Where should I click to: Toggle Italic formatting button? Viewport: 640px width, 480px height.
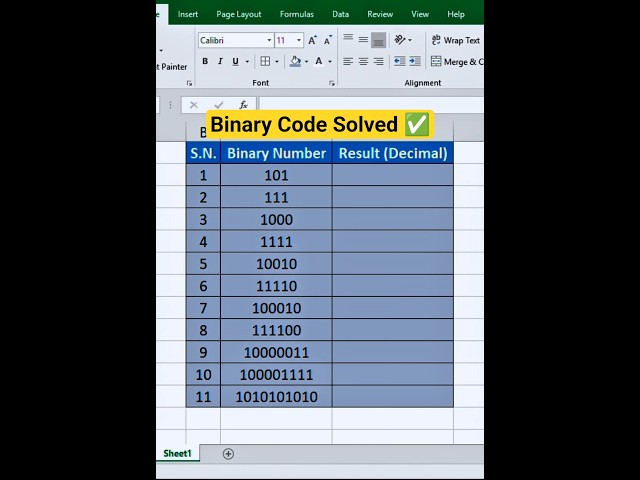pos(220,61)
